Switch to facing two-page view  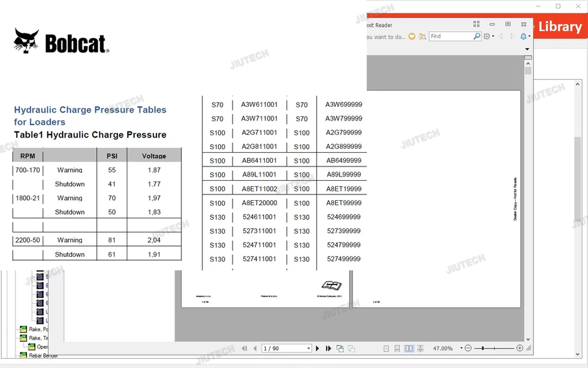pyautogui.click(x=409, y=348)
